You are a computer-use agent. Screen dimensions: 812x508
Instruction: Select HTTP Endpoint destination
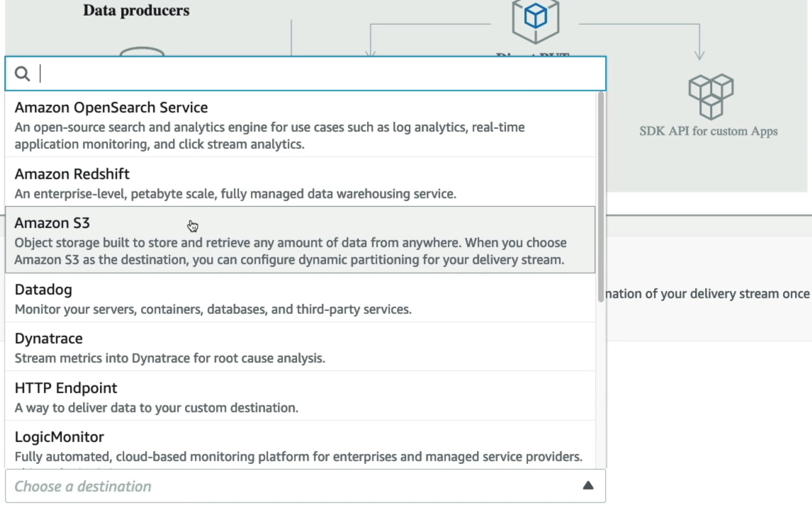(300, 396)
